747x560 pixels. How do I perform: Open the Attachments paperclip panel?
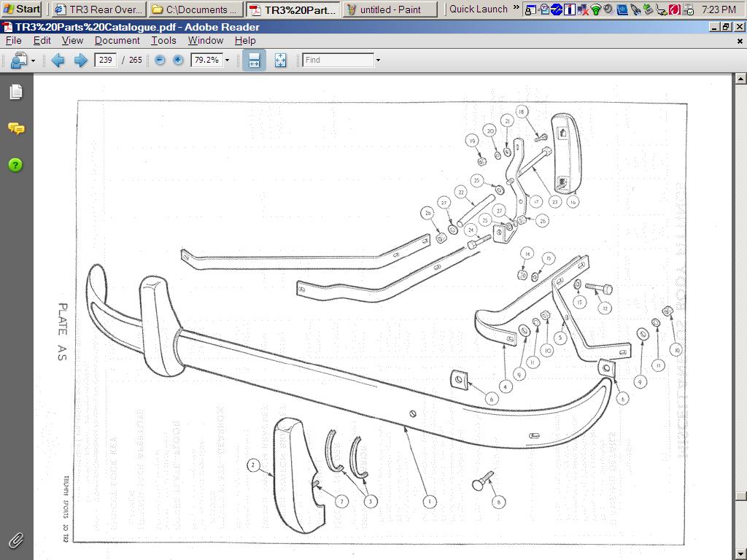(x=16, y=540)
